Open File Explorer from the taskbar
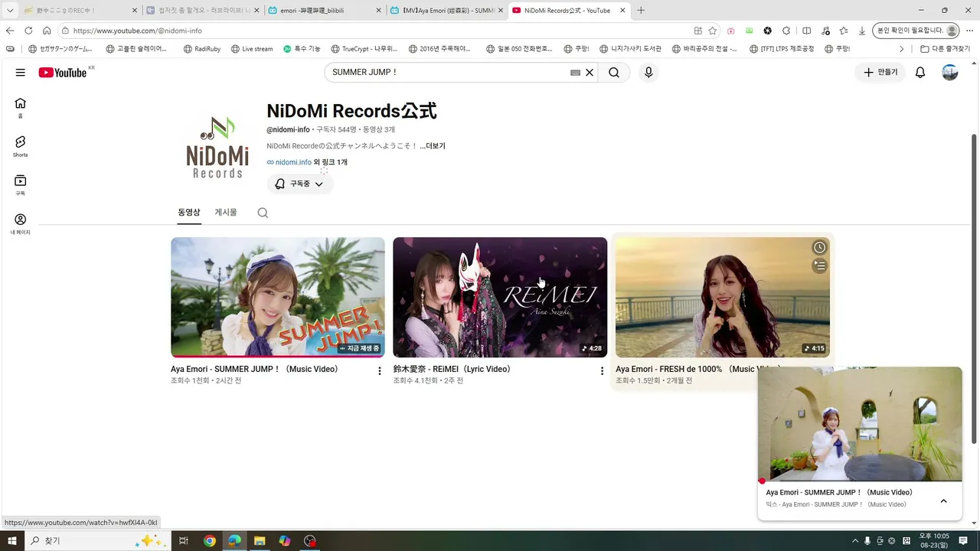 (260, 541)
